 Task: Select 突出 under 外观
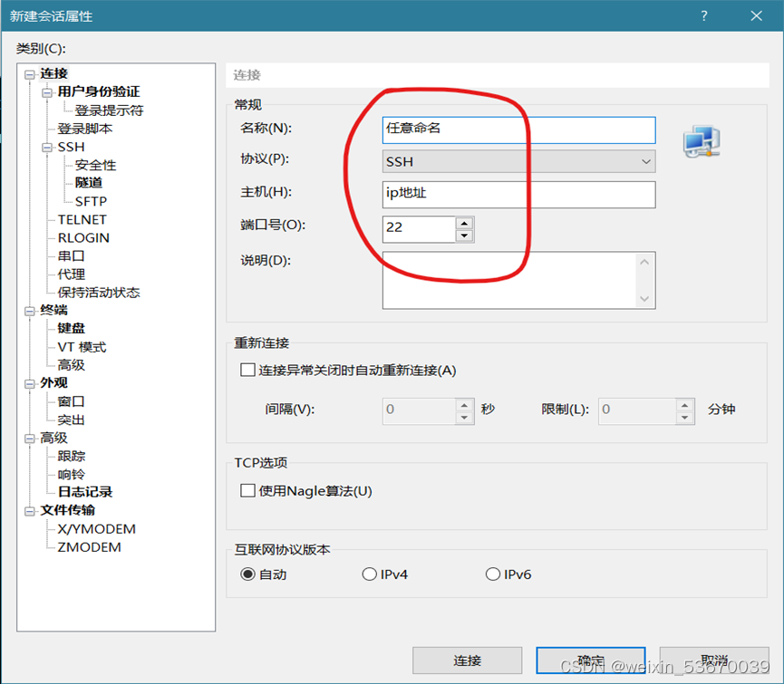click(71, 419)
